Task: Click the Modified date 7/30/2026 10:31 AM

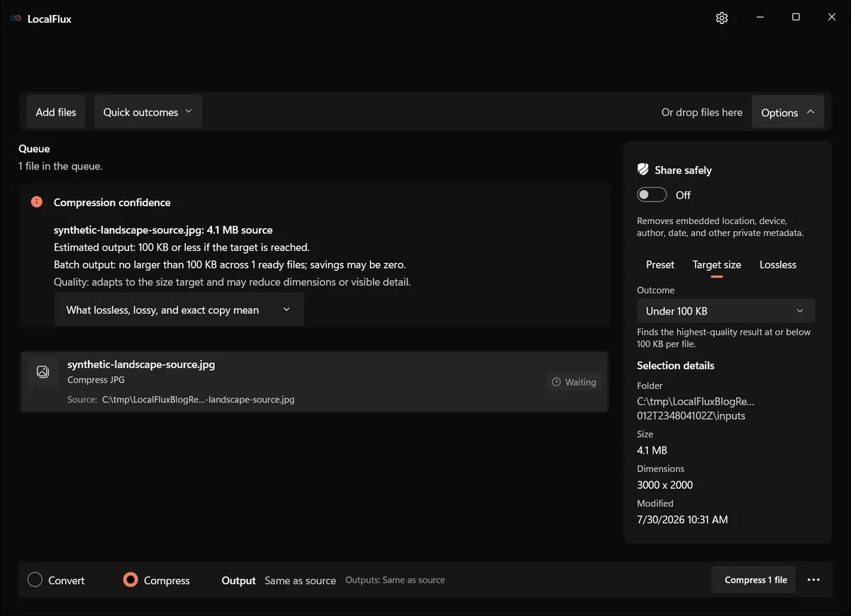Action: point(682,520)
